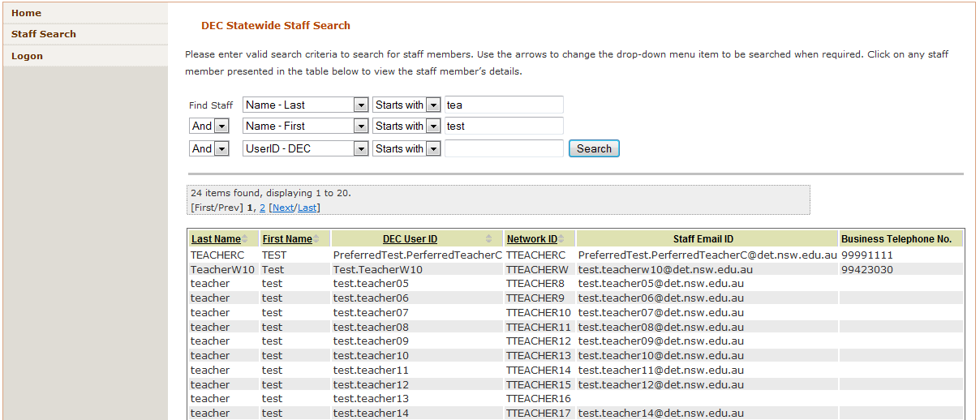Click network ID TTEACHER16
The image size is (980, 420).
(539, 398)
